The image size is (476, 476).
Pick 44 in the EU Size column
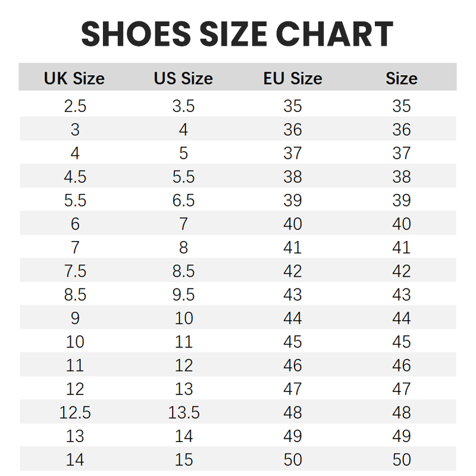293,318
